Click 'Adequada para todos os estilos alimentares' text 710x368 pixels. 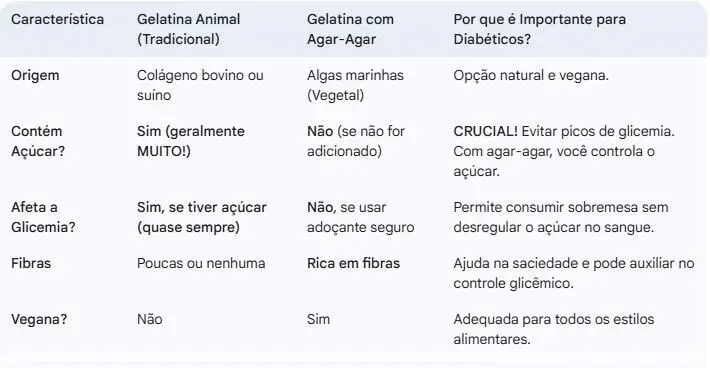554,329
